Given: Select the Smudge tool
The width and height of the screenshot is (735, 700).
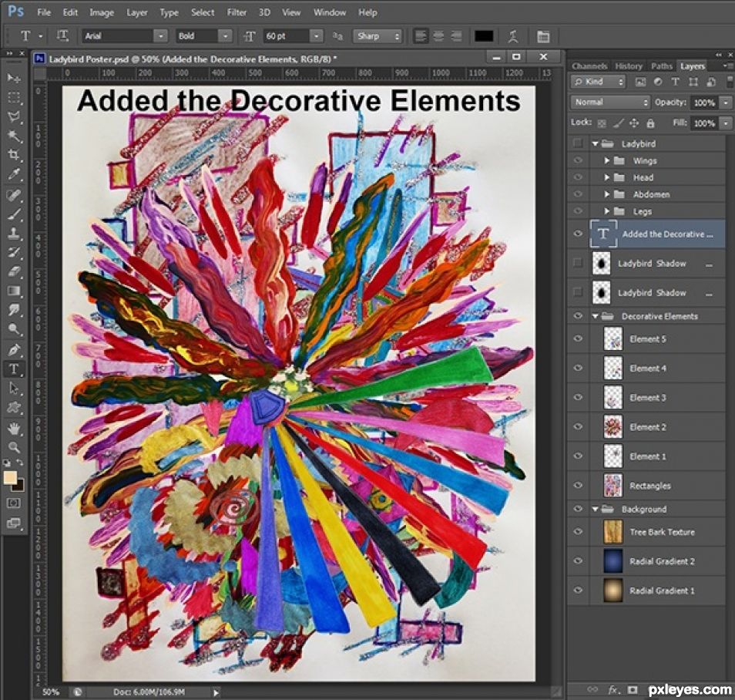Looking at the screenshot, I should coord(14,311).
